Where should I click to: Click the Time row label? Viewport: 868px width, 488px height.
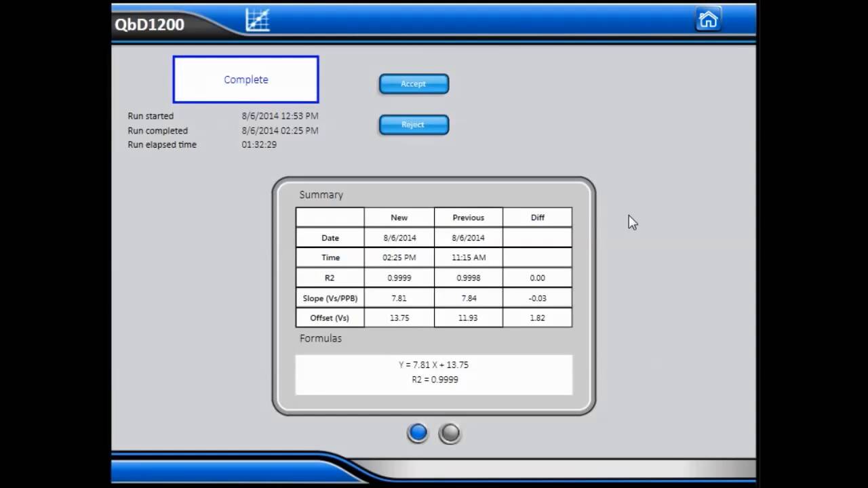tap(330, 258)
